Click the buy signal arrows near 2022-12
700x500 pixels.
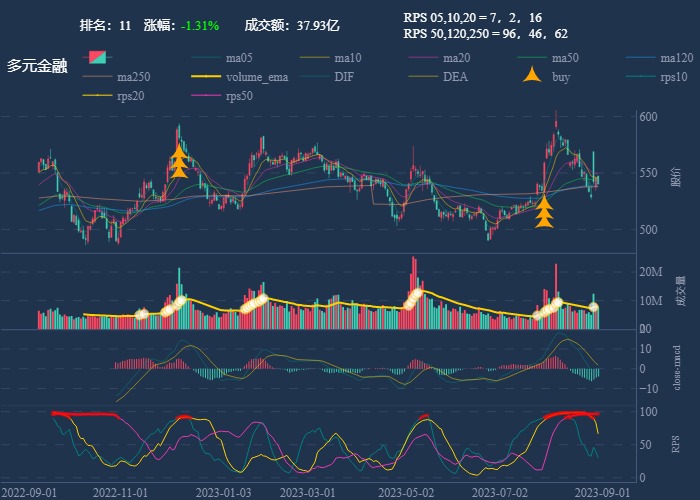tap(179, 162)
